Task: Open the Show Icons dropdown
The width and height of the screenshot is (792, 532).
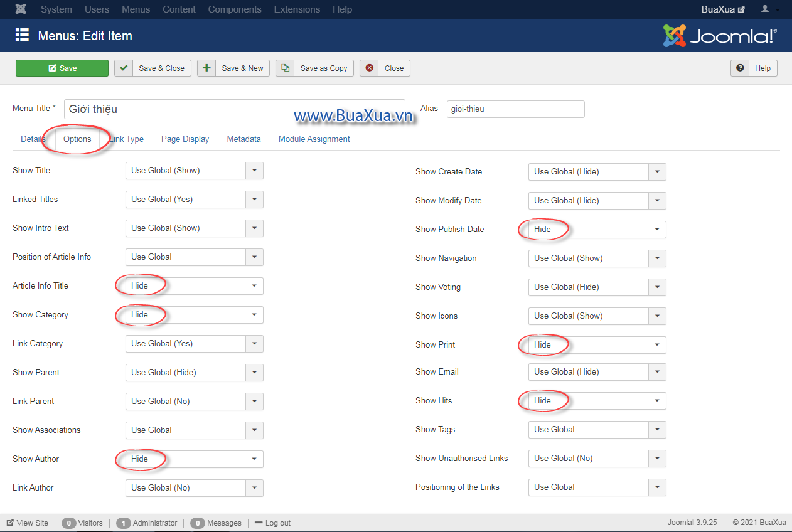Action: coord(597,316)
